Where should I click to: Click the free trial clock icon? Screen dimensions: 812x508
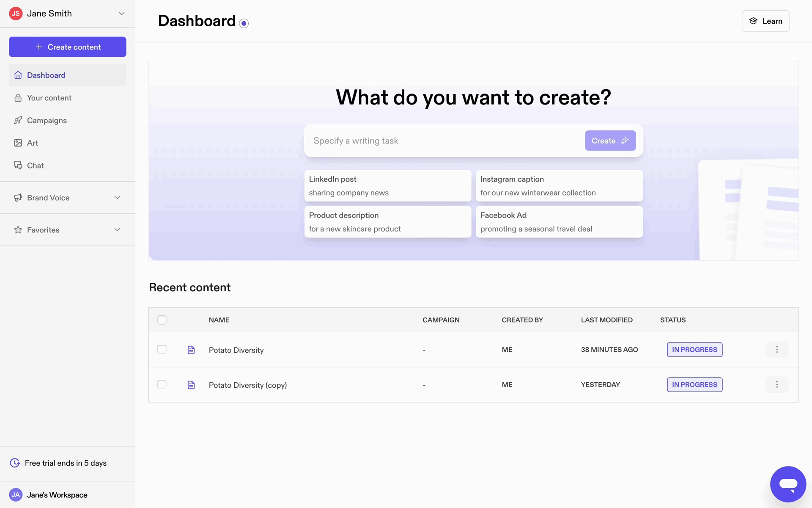15,463
